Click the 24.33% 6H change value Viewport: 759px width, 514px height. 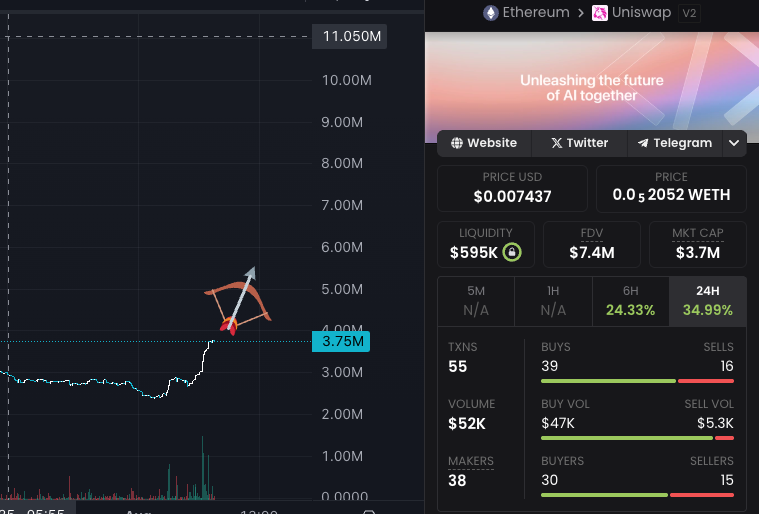click(x=630, y=310)
